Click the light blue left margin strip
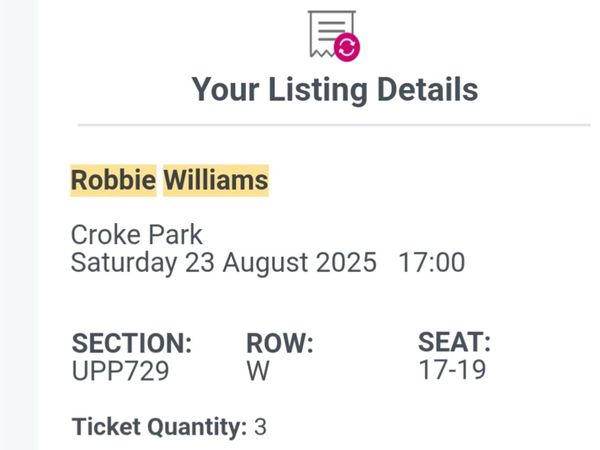 [x=19, y=225]
